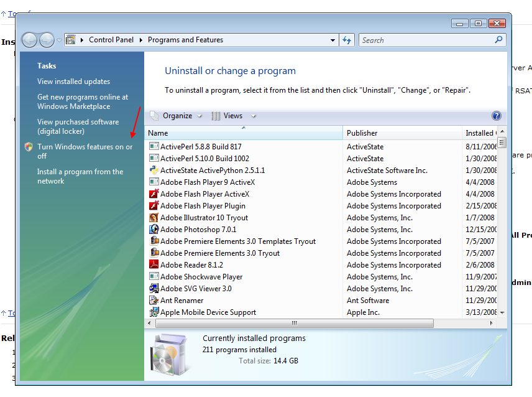Click the magnifier icon in the Search box
This screenshot has width=532, height=397.
(498, 40)
